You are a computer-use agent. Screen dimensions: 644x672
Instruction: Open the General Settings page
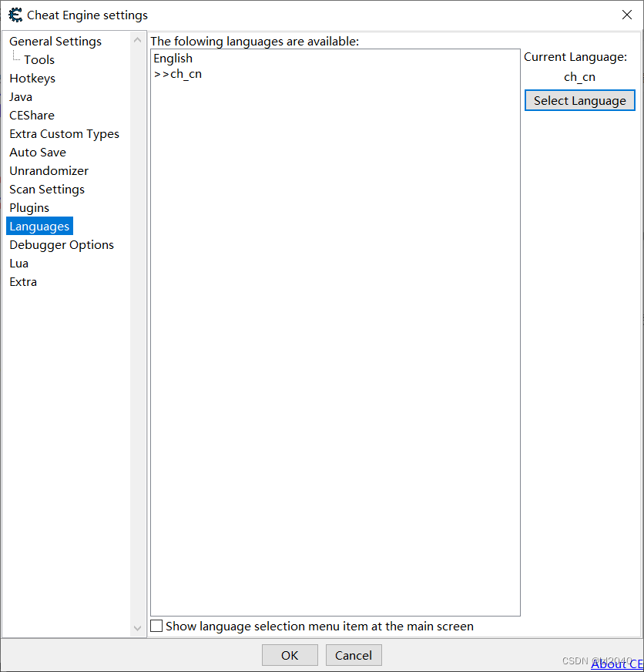[55, 42]
